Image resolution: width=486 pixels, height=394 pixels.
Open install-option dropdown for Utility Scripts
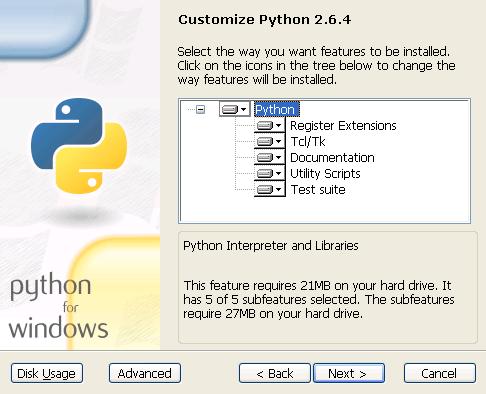pos(269,173)
